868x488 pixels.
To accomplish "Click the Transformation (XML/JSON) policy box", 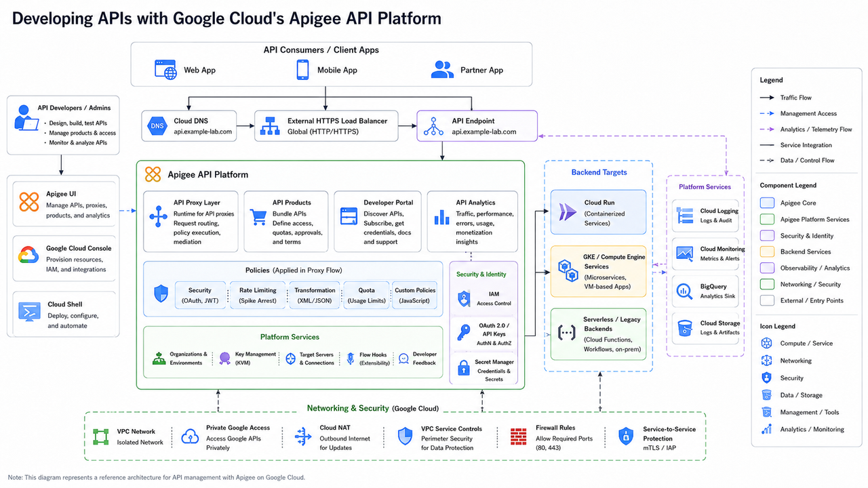I will [x=315, y=295].
